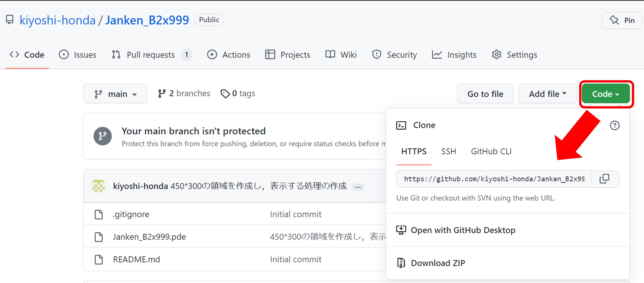The height and width of the screenshot is (283, 644).
Task: Copy the HTTPS clone URL to clipboard
Action: click(x=604, y=179)
